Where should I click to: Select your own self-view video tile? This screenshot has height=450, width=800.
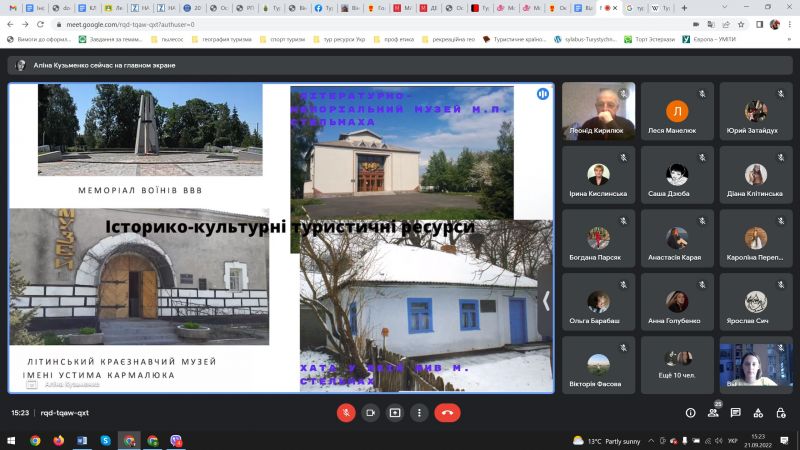(756, 365)
